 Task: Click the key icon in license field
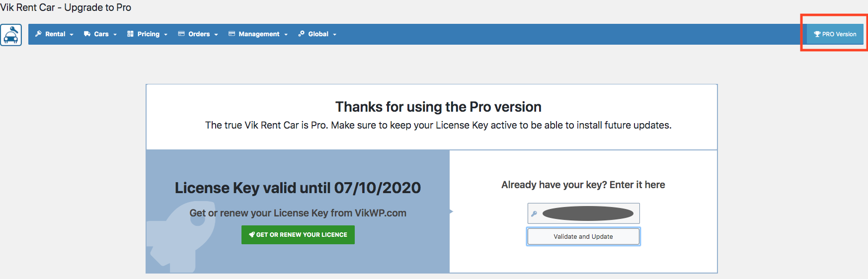click(534, 214)
